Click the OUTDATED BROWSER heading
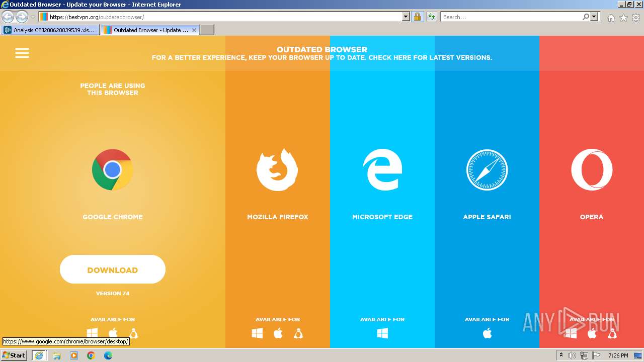644x362 pixels. click(322, 49)
